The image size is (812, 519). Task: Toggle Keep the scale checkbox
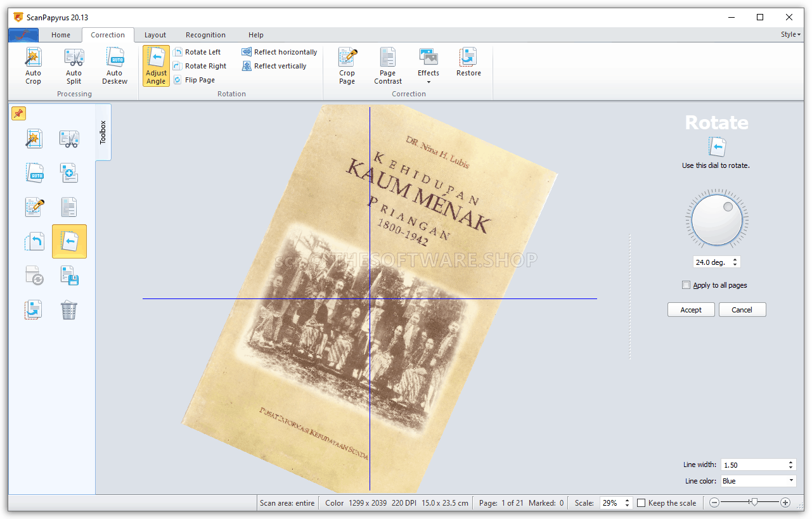(x=641, y=503)
